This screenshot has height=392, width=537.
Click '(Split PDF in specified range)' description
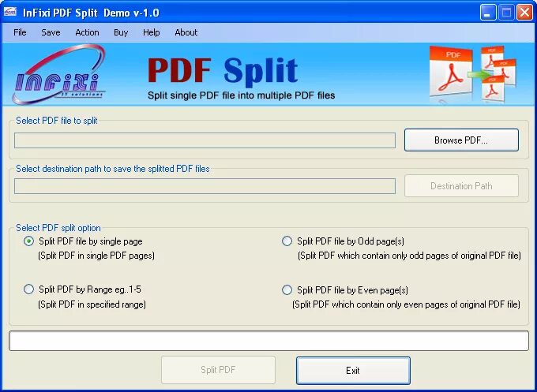[x=92, y=304]
